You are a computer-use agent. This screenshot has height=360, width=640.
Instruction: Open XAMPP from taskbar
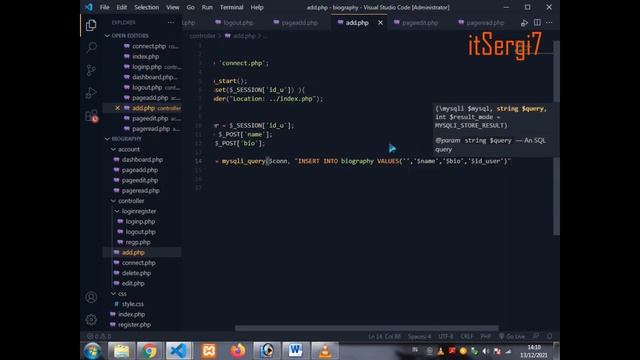coord(208,351)
